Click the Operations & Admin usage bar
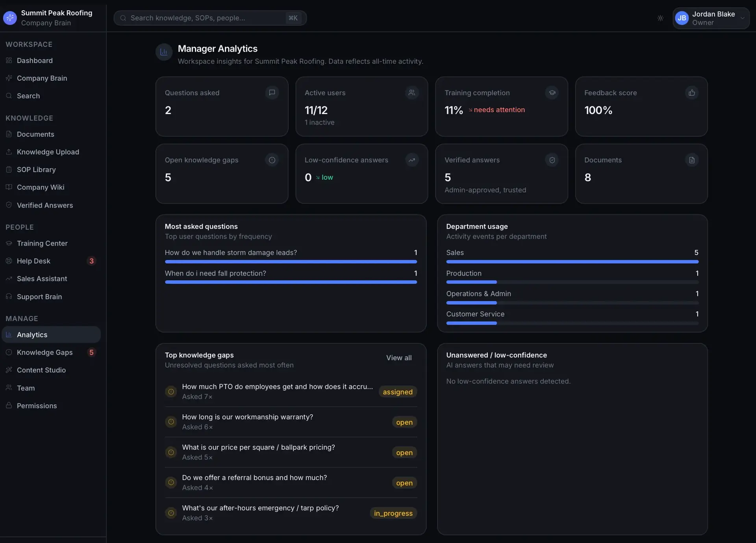Viewport: 756px width, 543px height. point(572,303)
